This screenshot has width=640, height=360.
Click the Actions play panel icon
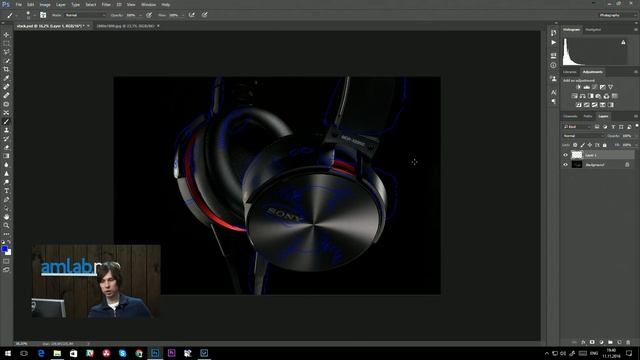pyautogui.click(x=553, y=42)
